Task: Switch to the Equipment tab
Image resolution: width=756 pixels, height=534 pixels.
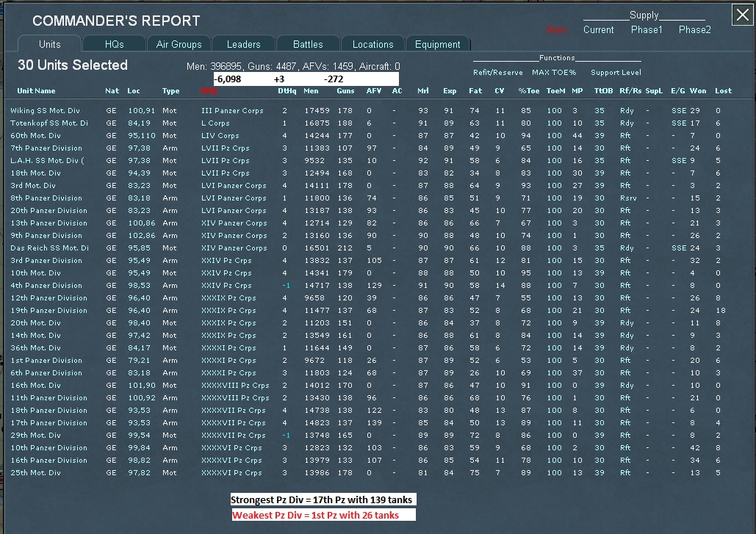Action: pyautogui.click(x=437, y=44)
